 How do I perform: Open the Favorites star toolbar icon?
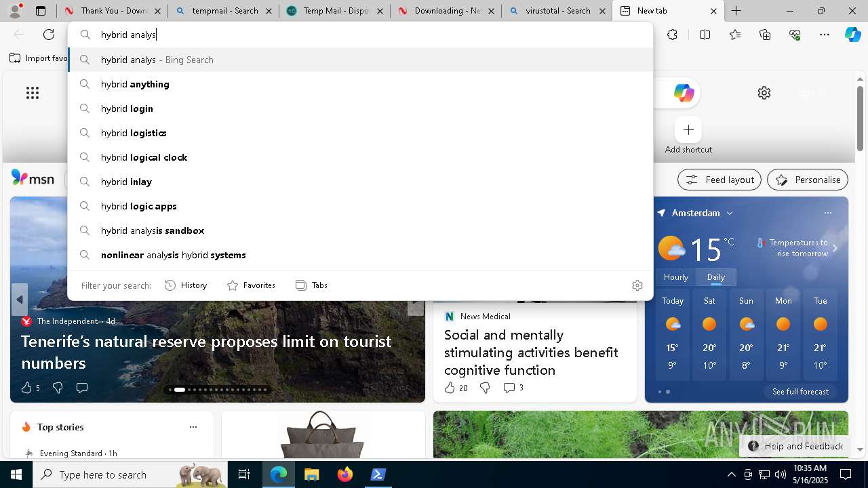click(x=735, y=35)
